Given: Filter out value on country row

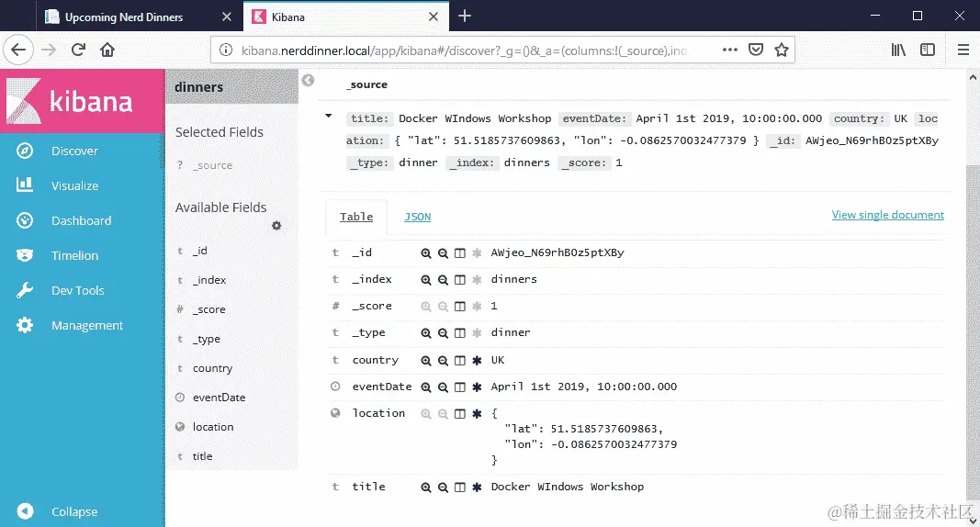Looking at the screenshot, I should 443,360.
